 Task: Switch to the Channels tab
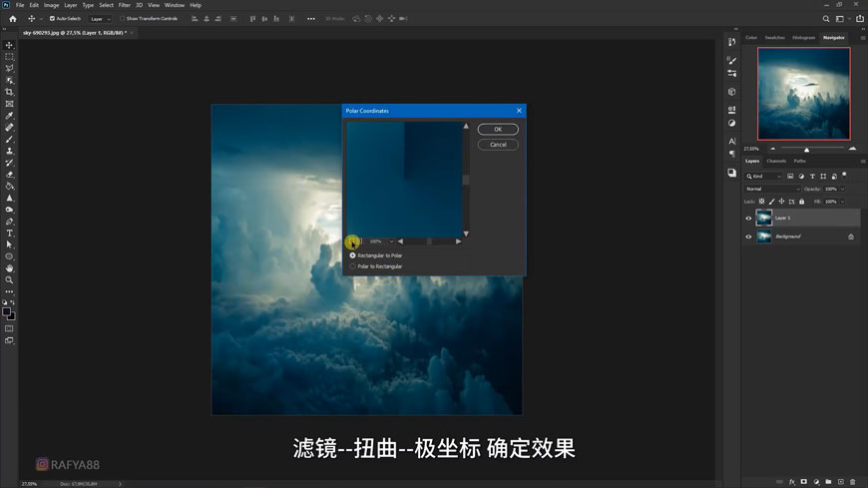(x=776, y=161)
